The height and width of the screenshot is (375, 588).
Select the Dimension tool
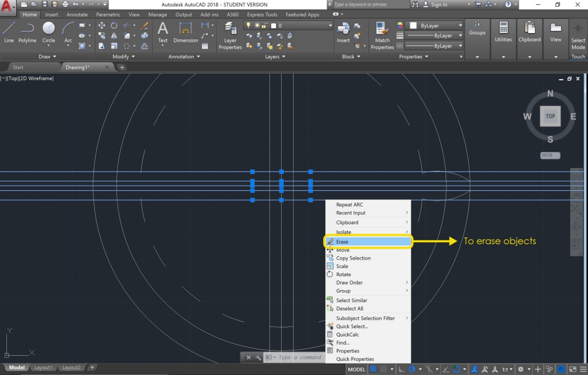[186, 32]
